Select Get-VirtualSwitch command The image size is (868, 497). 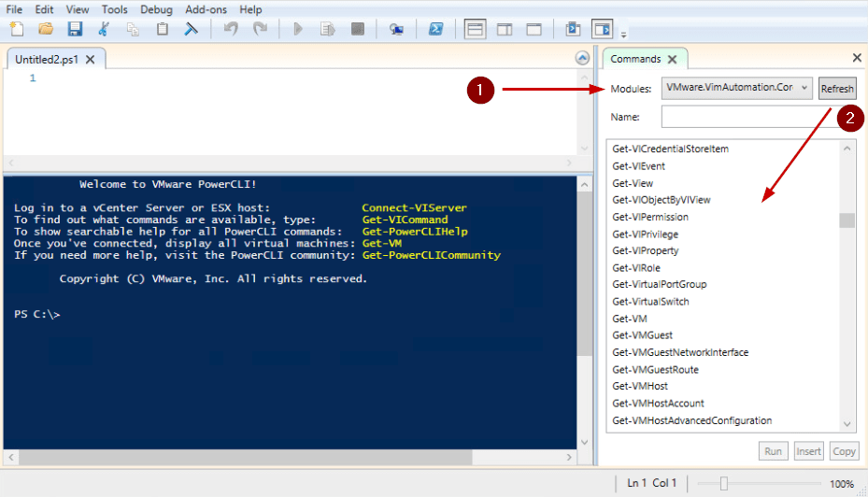(650, 302)
